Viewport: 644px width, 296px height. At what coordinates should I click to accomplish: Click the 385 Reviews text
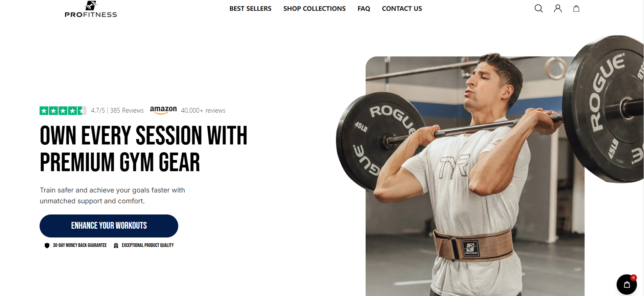127,111
